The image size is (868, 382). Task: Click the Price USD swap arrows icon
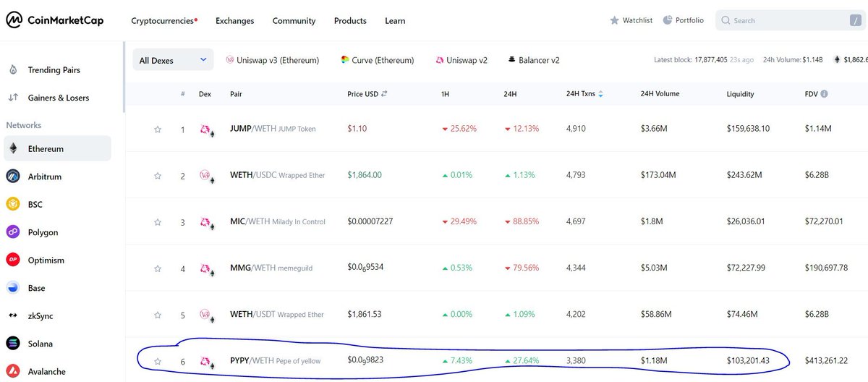384,94
